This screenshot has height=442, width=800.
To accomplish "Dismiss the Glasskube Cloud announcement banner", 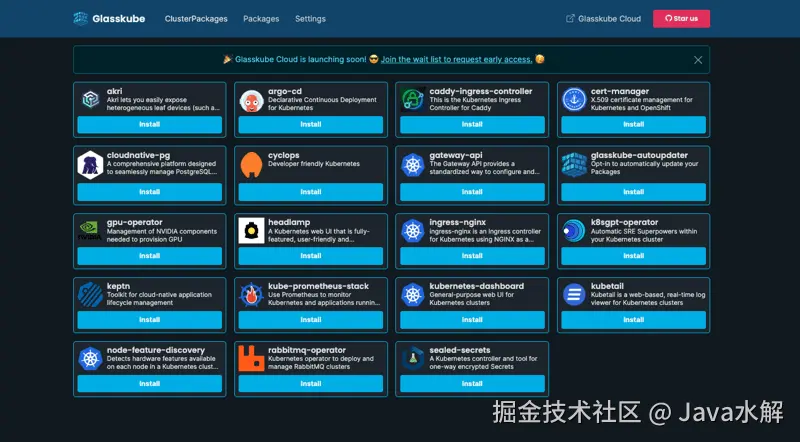I will [x=698, y=60].
